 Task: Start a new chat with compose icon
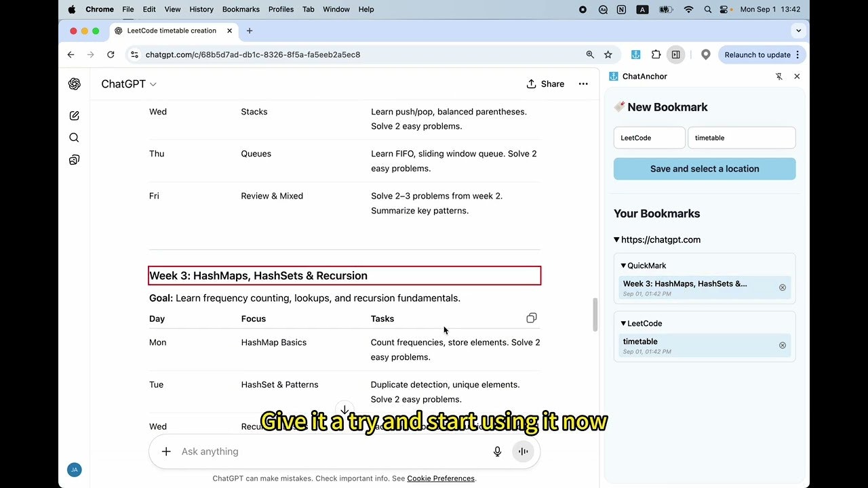[75, 116]
